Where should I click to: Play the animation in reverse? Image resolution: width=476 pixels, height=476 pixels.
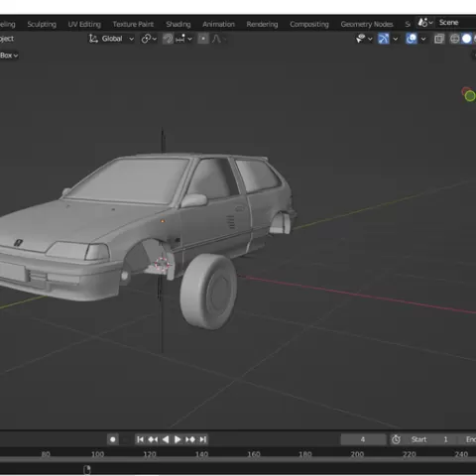click(166, 439)
